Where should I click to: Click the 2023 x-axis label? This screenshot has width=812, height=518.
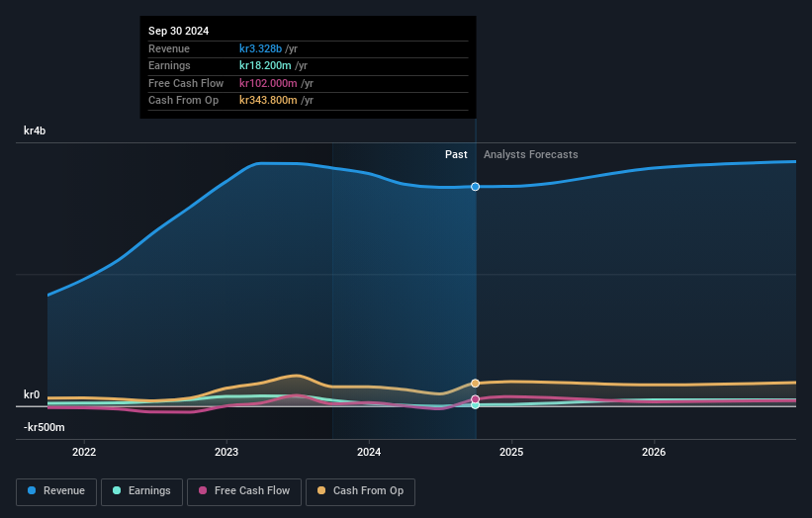(x=226, y=453)
